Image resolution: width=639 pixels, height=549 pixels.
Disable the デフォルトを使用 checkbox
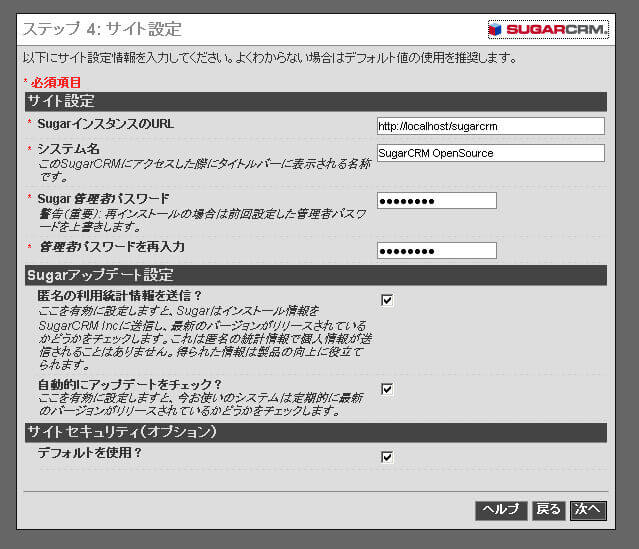tap(387, 457)
